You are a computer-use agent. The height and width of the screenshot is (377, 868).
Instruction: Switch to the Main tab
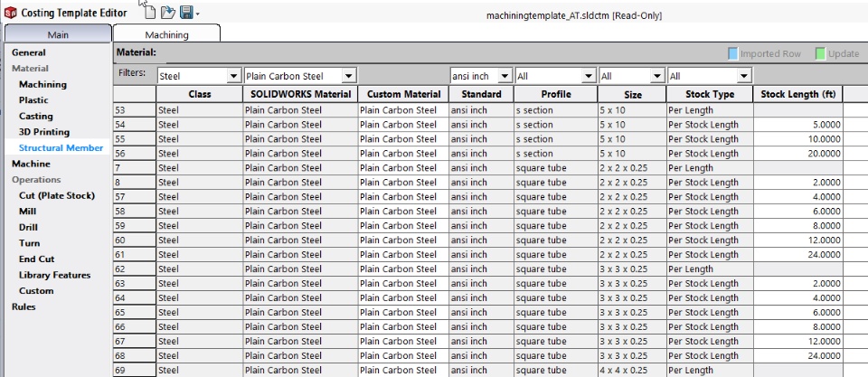[58, 34]
